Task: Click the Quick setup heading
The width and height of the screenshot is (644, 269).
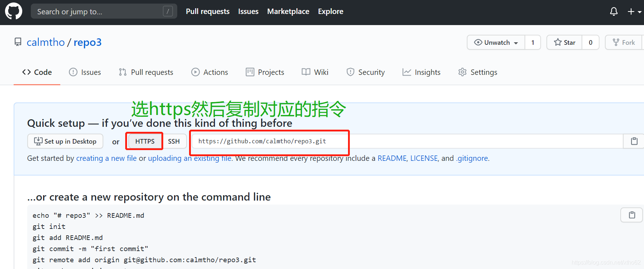Action: [160, 123]
